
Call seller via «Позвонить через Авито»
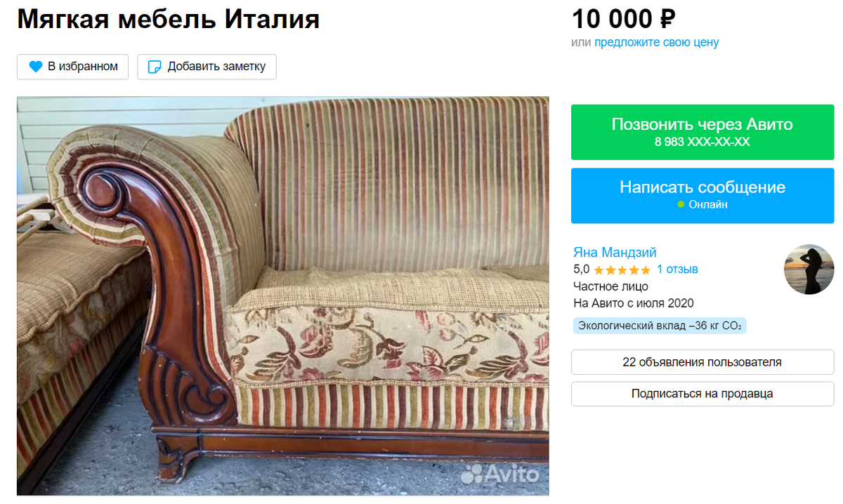click(702, 132)
